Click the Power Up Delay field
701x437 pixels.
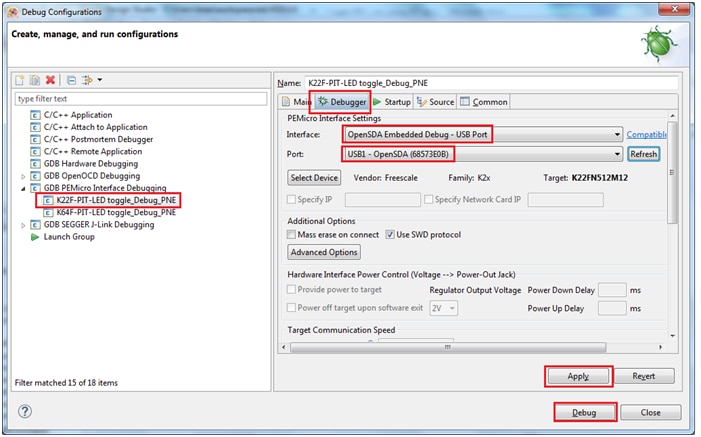612,308
